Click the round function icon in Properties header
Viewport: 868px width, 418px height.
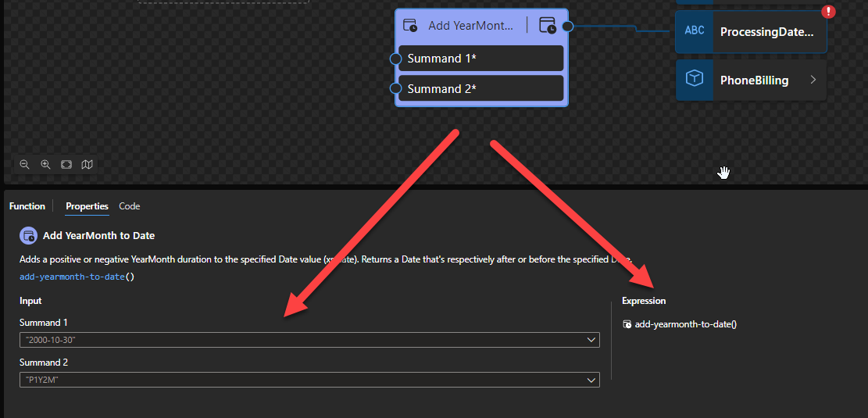click(29, 235)
